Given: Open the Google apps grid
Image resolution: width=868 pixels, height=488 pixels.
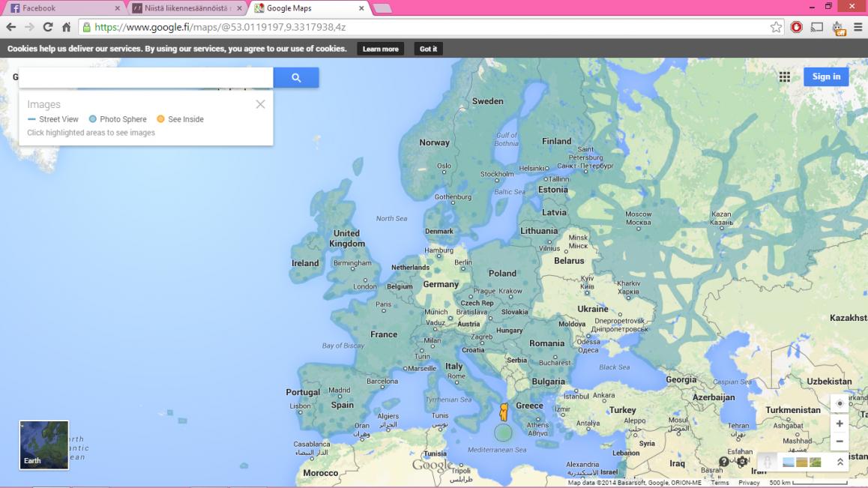Looking at the screenshot, I should (784, 77).
